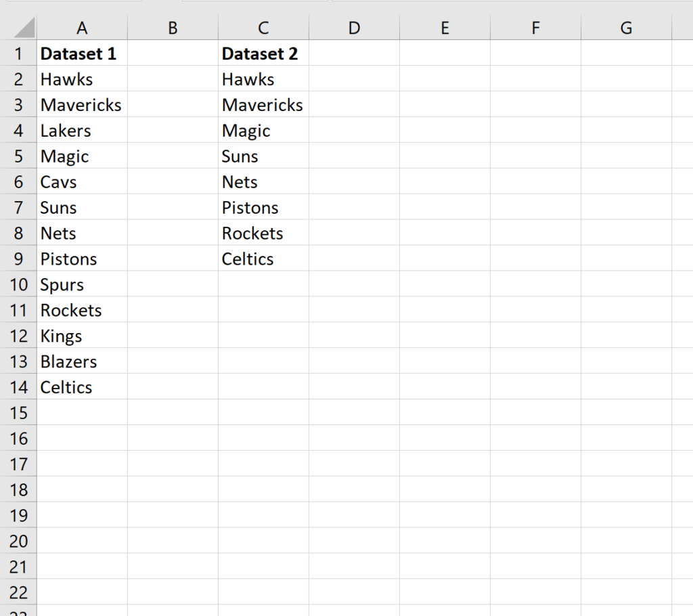
Task: Click the empty cell B5
Action: pos(173,156)
